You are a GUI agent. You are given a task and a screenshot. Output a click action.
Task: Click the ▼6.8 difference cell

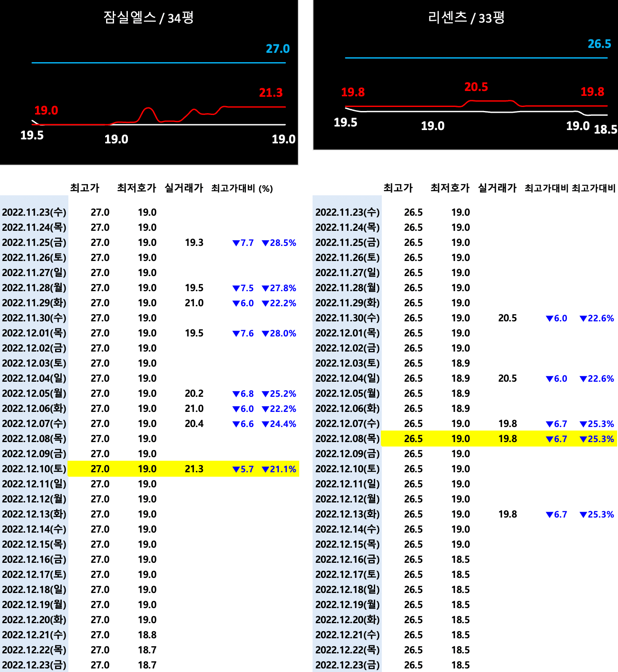coord(243,394)
